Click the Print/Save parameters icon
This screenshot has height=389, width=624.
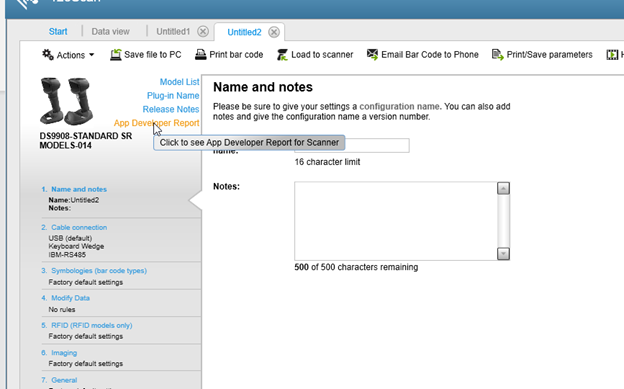click(497, 55)
